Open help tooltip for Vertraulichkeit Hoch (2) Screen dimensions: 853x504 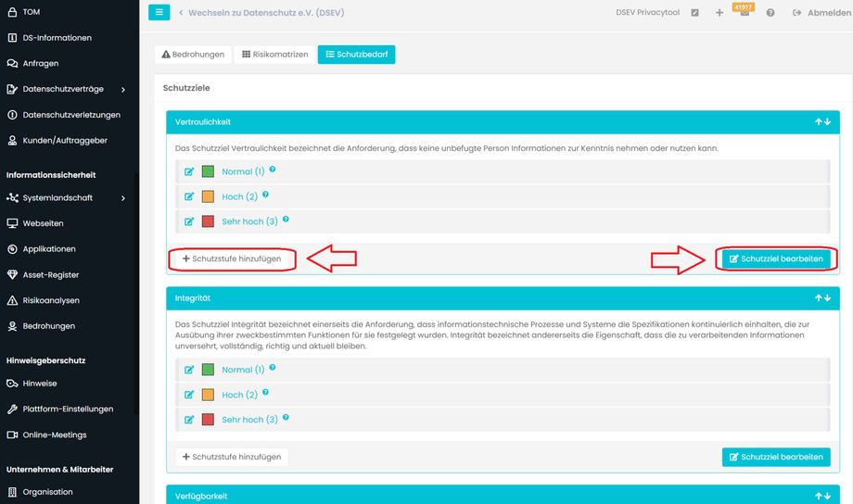(265, 195)
